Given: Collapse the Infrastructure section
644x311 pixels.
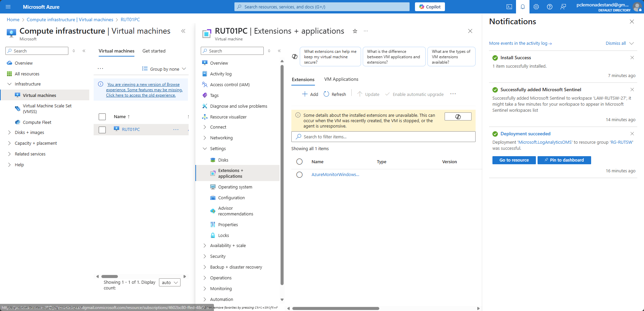Looking at the screenshot, I should (9, 84).
